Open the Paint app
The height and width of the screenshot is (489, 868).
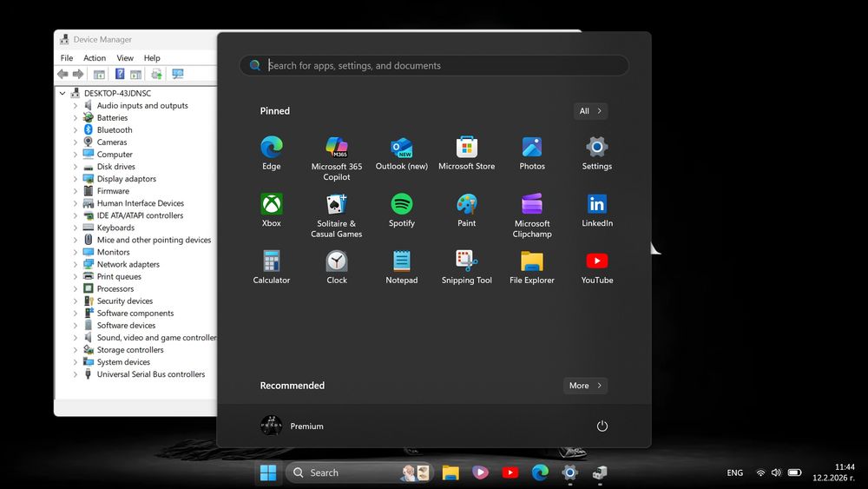tap(467, 210)
